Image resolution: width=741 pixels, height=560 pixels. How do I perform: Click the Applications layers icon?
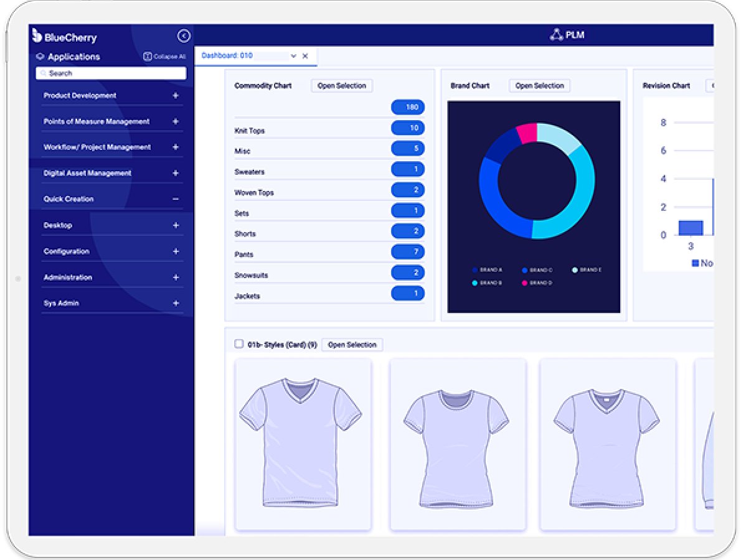tap(40, 57)
